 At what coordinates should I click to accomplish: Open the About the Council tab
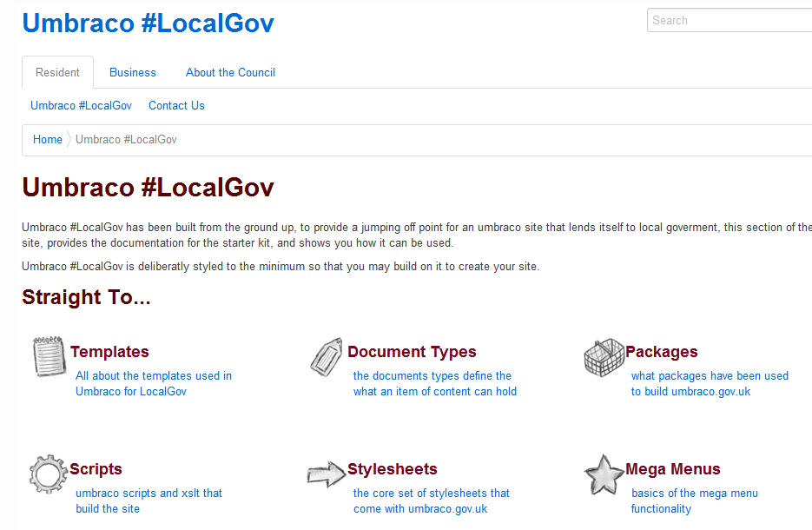pos(230,73)
